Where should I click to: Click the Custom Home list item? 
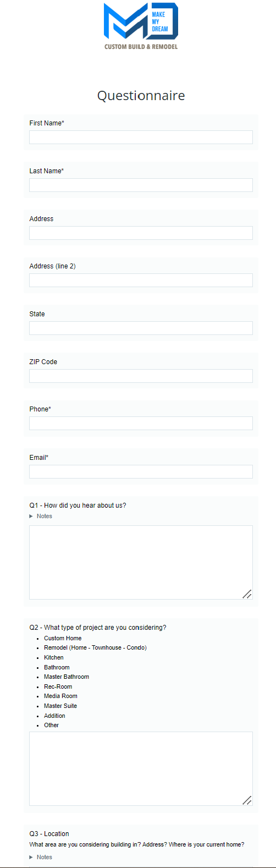[x=63, y=638]
